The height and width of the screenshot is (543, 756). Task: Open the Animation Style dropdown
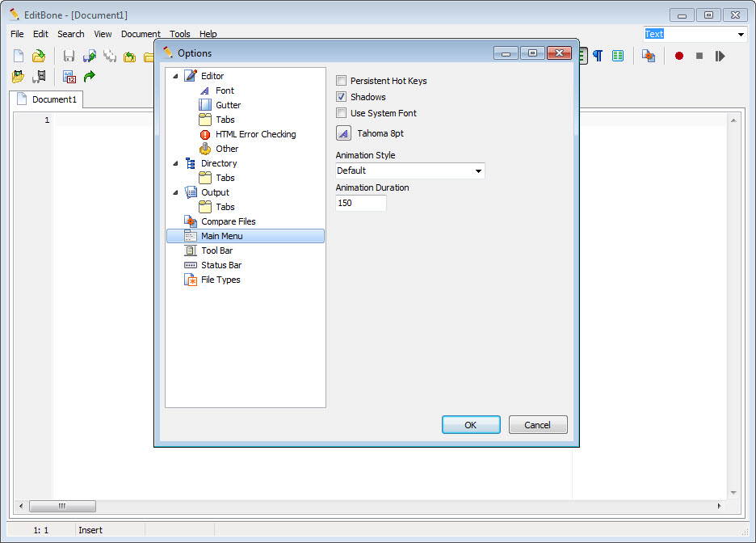(409, 170)
